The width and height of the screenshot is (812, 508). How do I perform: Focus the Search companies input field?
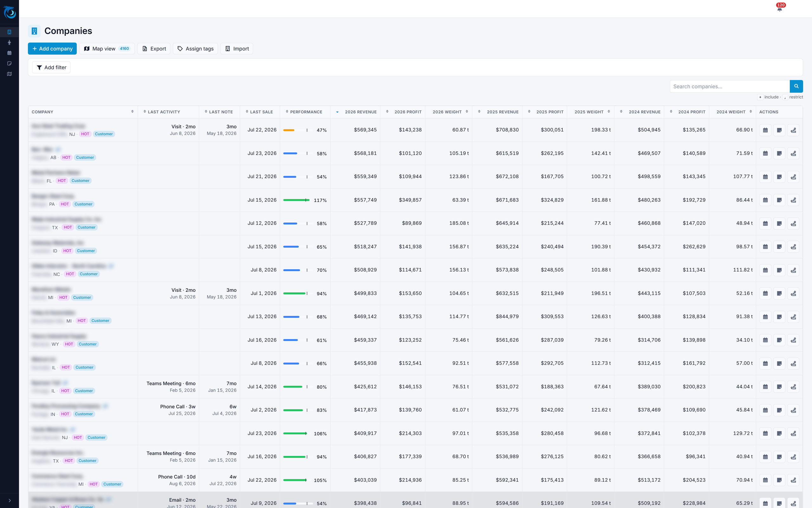[730, 86]
